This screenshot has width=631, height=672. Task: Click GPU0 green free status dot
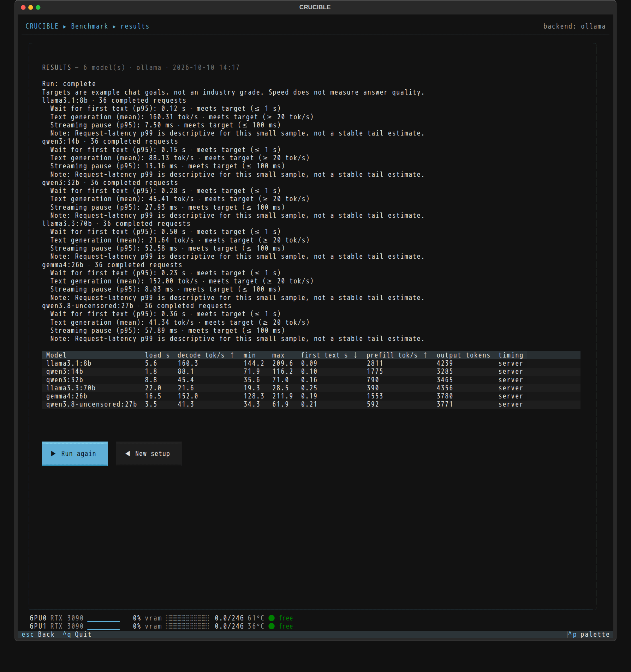click(272, 618)
